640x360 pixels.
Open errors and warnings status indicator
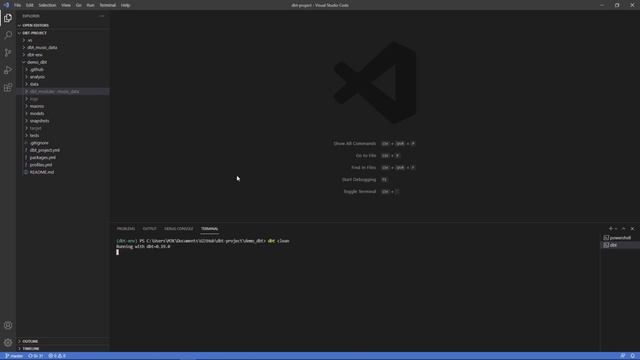click(57, 356)
